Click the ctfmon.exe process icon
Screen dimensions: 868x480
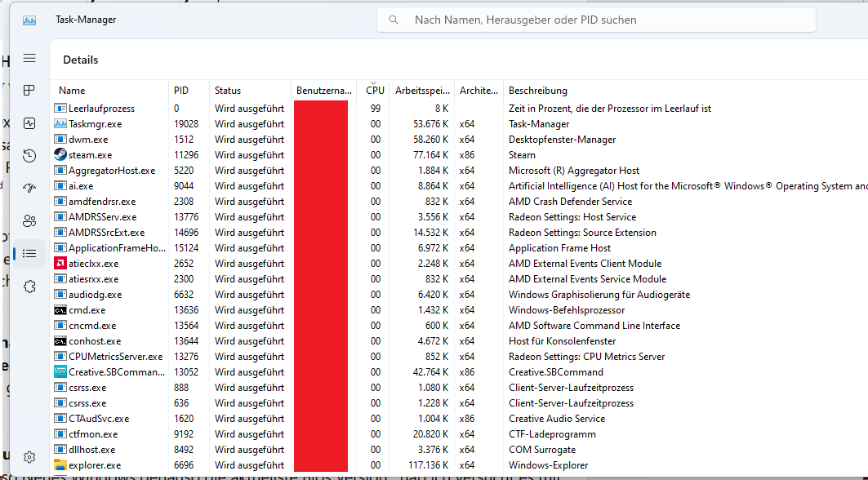(60, 434)
